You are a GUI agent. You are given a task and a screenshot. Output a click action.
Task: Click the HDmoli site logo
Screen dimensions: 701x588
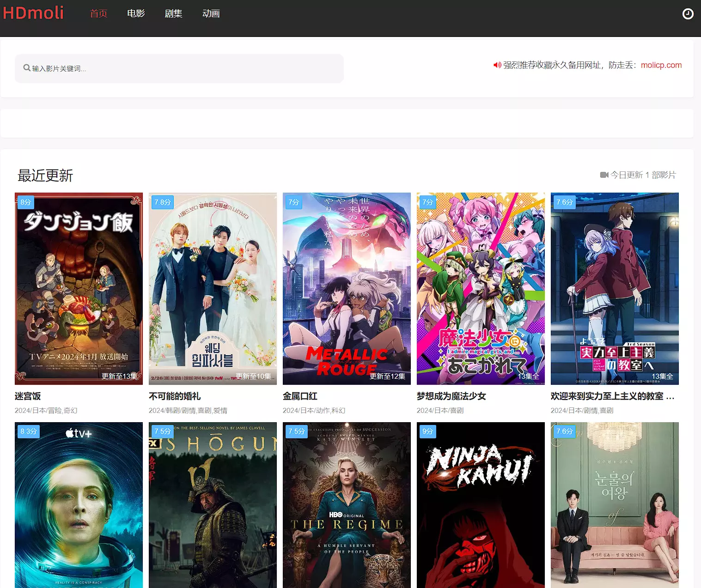click(33, 13)
